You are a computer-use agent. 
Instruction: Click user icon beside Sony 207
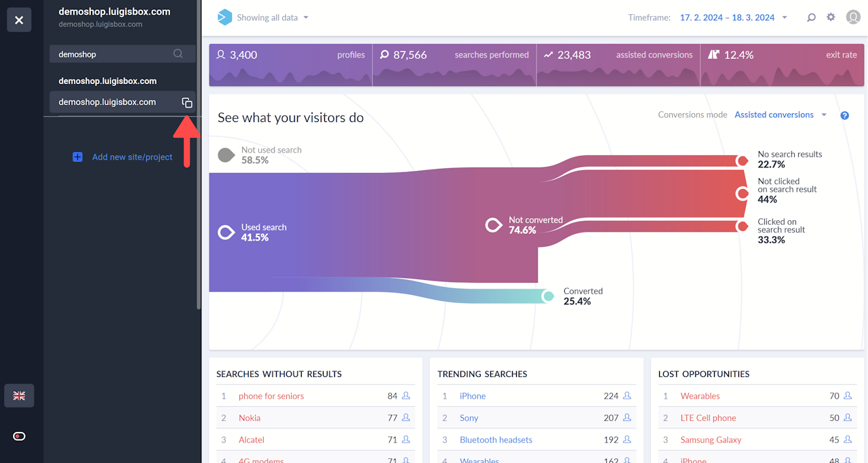pyautogui.click(x=627, y=417)
